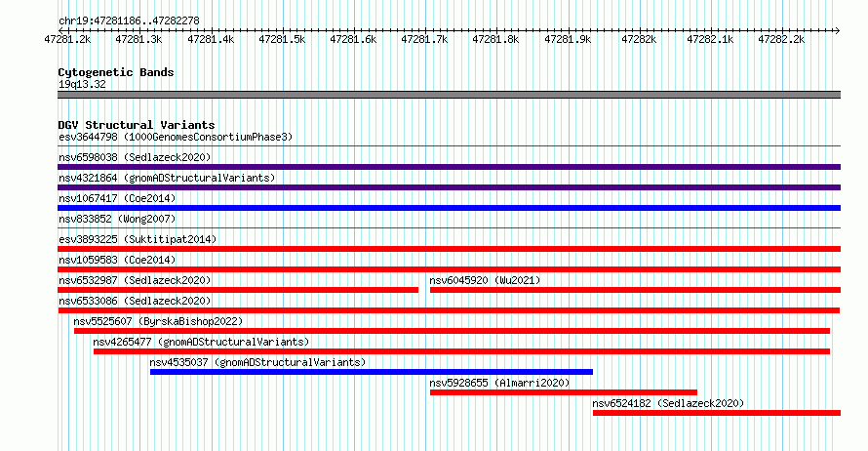Click the nsv4265477 red variant bar
Image resolution: width=868 pixels, height=451 pixels.
click(461, 351)
